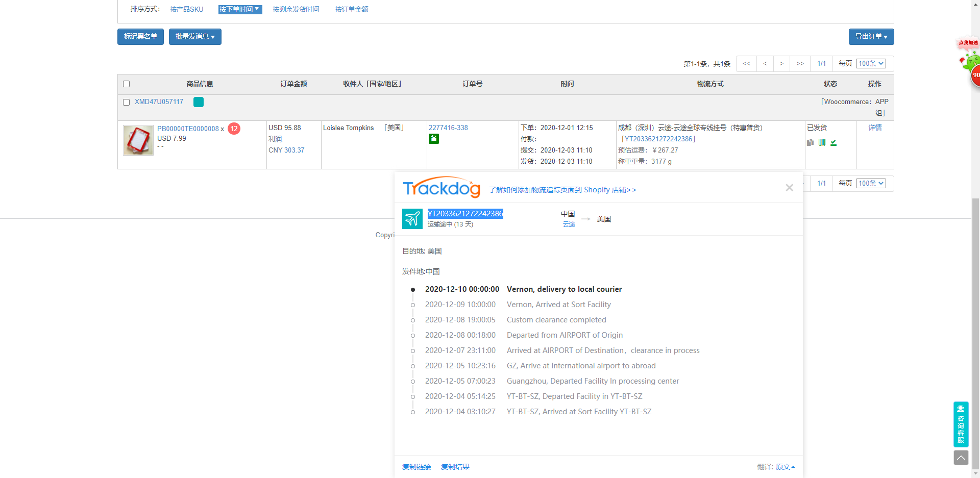The width and height of the screenshot is (980, 478).
Task: Open the top 每页 100条 page-size selector
Action: (871, 64)
